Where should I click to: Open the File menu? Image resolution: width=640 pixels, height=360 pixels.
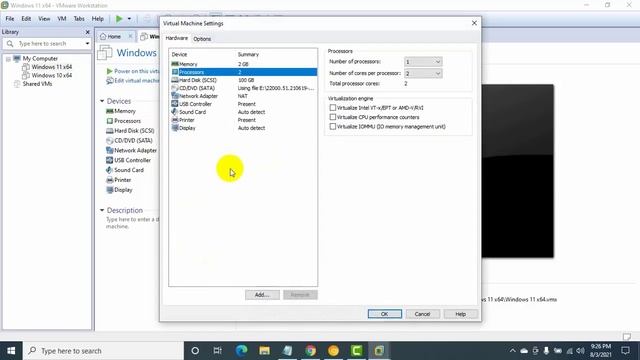coord(10,19)
